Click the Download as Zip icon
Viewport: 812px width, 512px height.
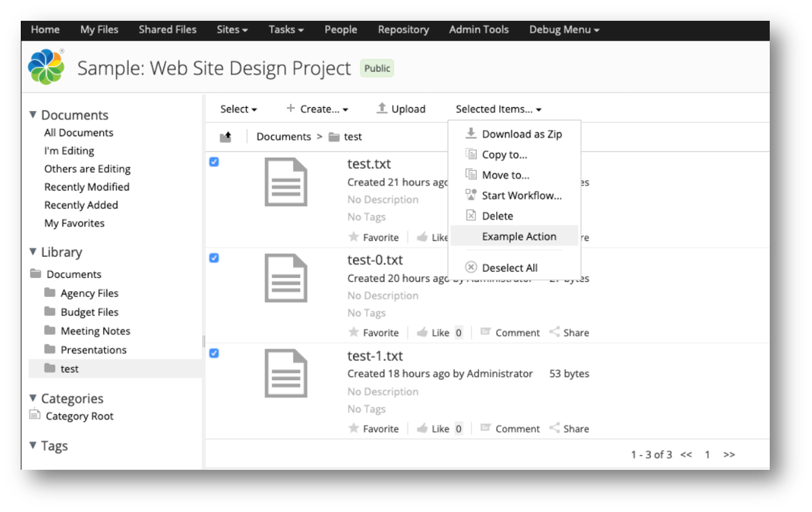point(471,133)
